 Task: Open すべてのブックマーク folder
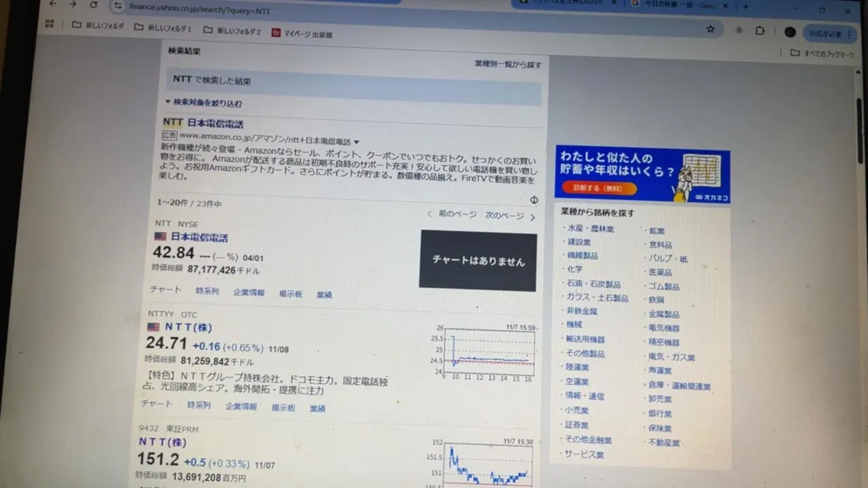coord(823,54)
